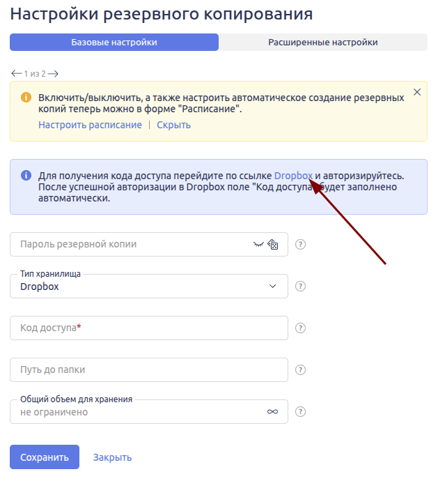Click the Настроить расписание link
438x504 pixels.
[90, 125]
